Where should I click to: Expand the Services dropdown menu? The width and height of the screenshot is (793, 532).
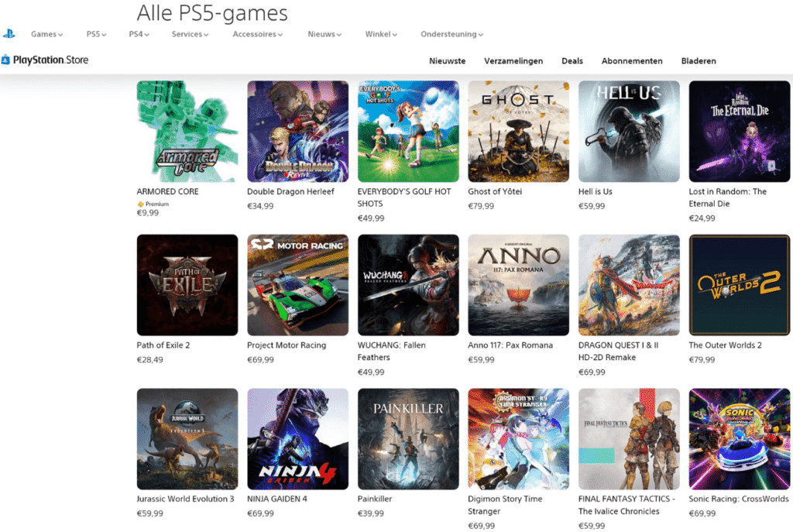click(x=190, y=34)
